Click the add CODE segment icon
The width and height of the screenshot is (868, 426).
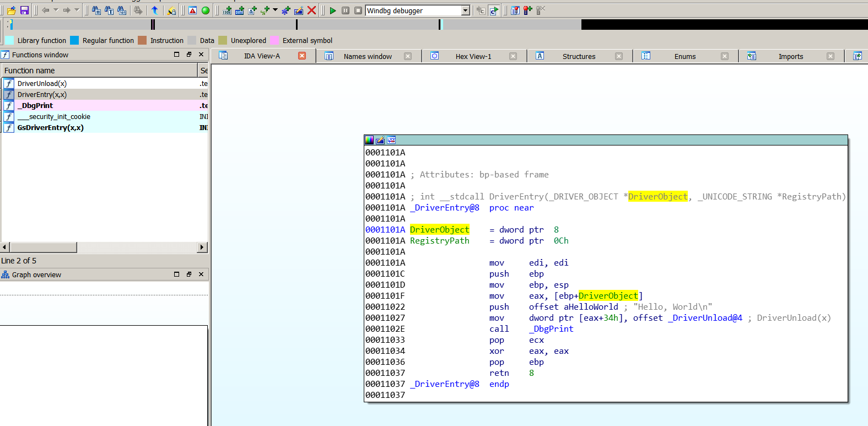[227, 10]
